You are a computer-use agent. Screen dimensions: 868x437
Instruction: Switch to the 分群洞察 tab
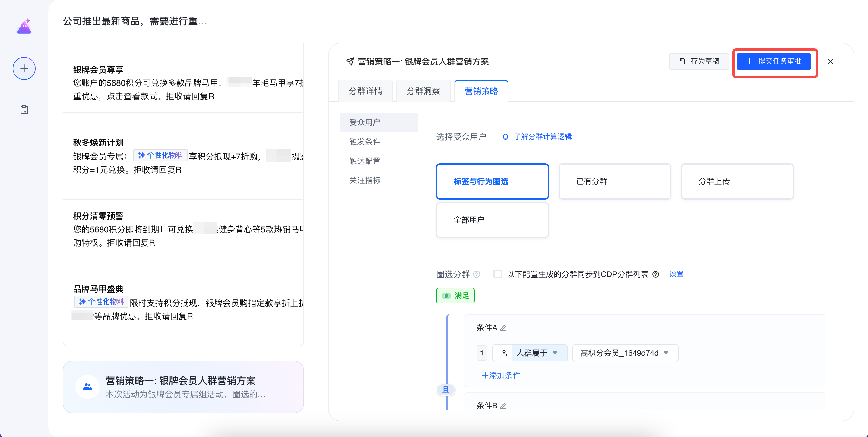[x=423, y=91]
